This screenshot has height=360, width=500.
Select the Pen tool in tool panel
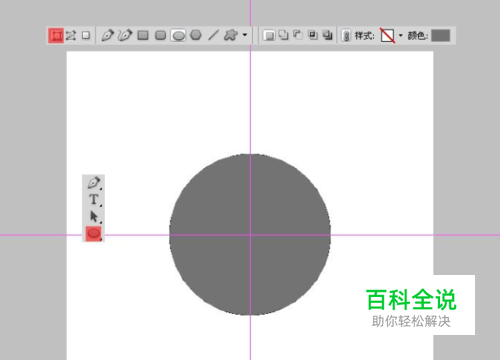point(94,183)
